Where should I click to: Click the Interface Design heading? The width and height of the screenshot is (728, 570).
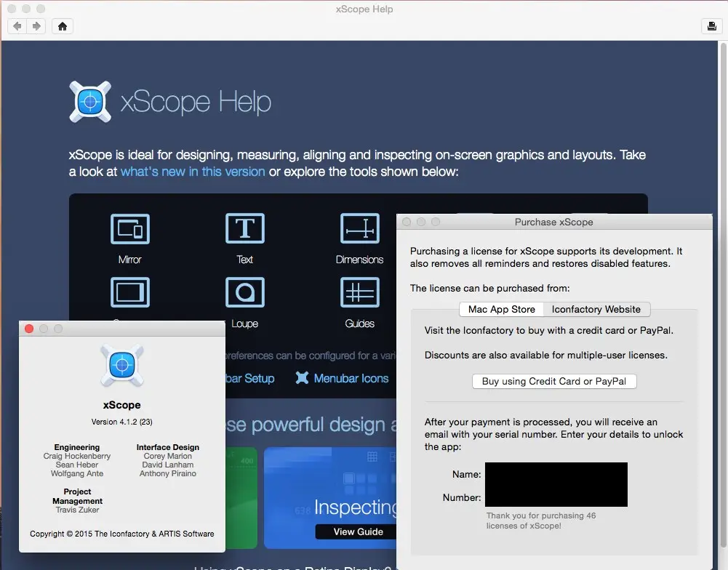coord(167,447)
